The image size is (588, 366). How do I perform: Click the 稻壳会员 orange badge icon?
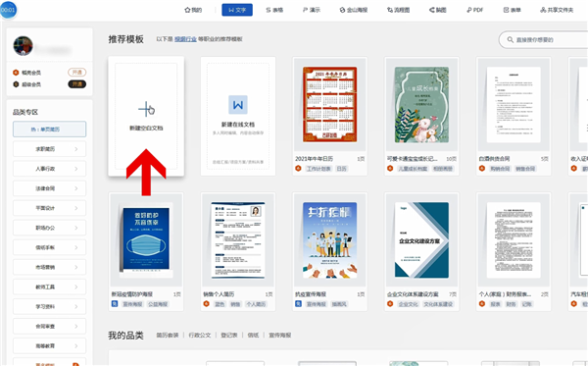(16, 73)
